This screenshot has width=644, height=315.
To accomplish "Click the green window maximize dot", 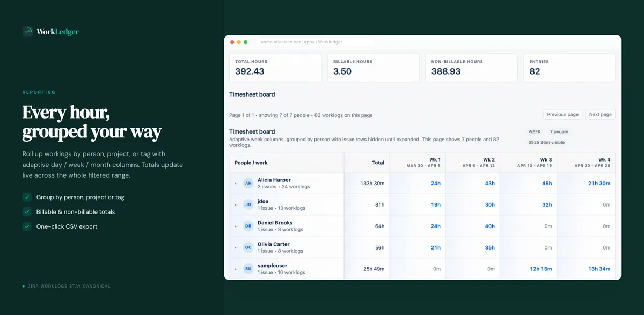I will coord(246,42).
